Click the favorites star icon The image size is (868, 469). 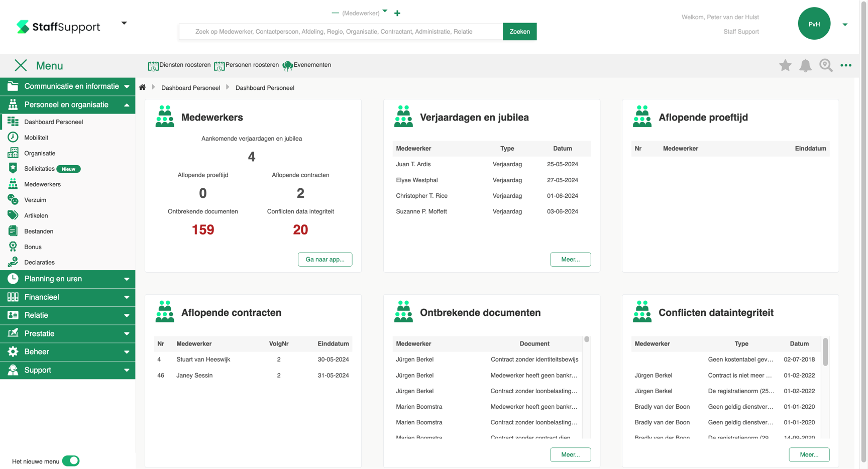(x=785, y=65)
